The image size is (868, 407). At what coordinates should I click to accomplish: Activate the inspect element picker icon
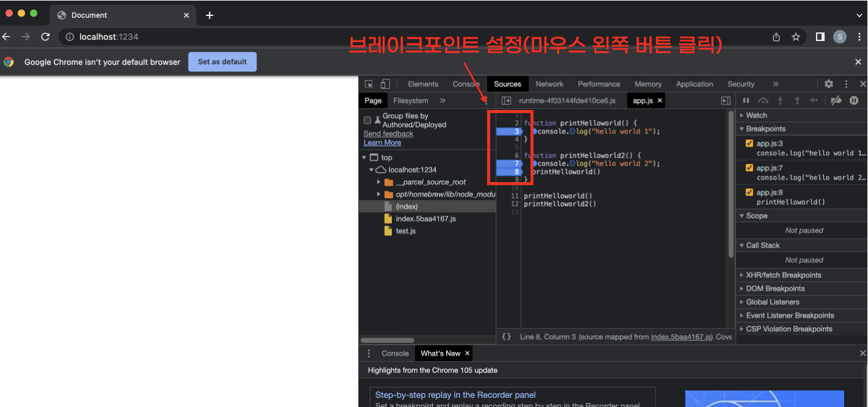tap(369, 84)
